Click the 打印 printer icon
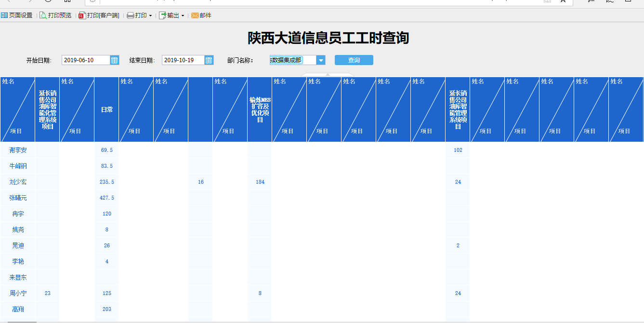 coord(131,15)
